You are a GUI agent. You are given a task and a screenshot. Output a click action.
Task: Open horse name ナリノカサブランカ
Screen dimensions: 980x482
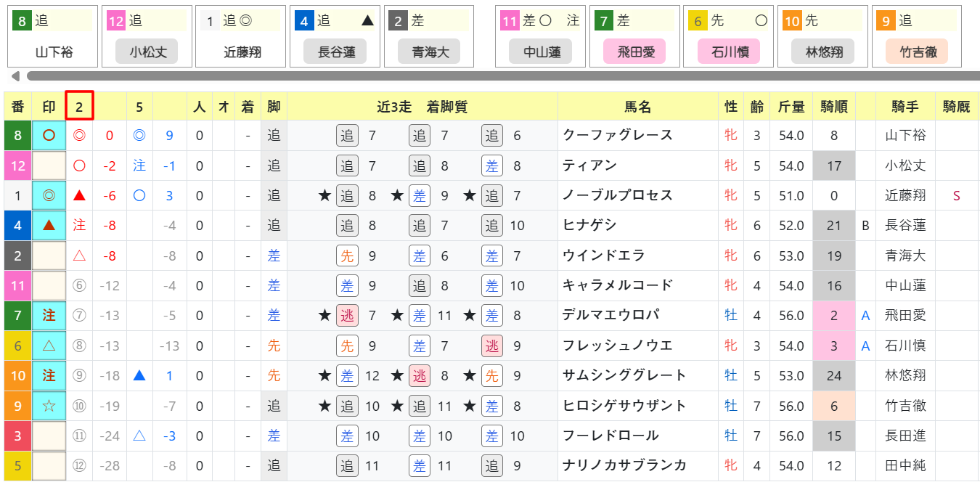click(x=625, y=465)
